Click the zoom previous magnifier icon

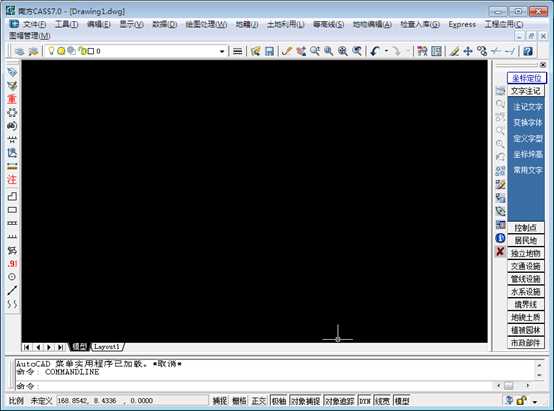(357, 52)
